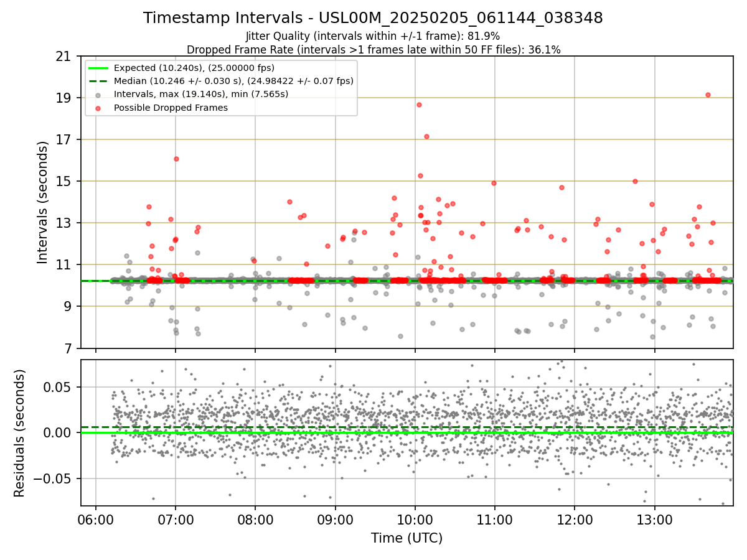This screenshot has height=560, width=747.
Task: Click the 12:00 time tick label
Action: click(x=575, y=519)
